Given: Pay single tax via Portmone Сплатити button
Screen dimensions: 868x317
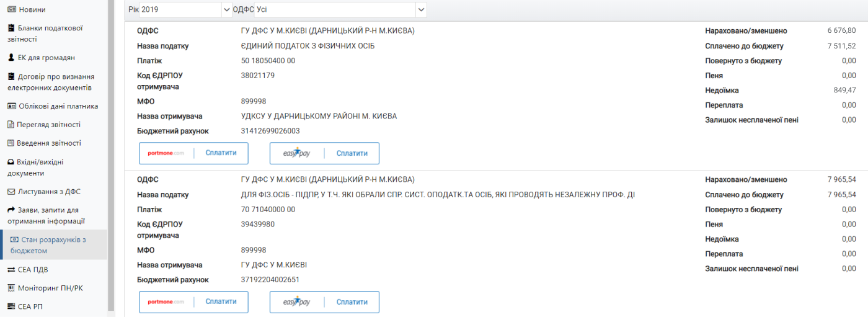Looking at the screenshot, I should (193, 153).
